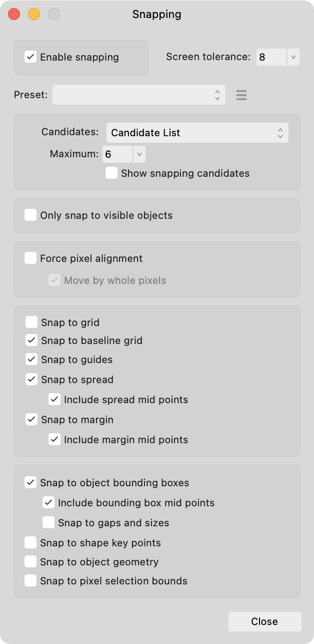The height and width of the screenshot is (644, 314).
Task: Uncheck Snap to object bounding boxes
Action: tap(30, 483)
